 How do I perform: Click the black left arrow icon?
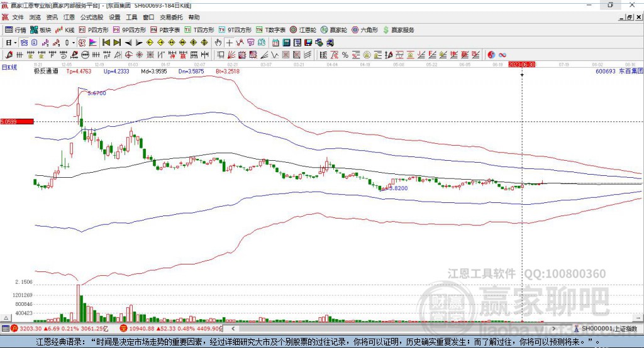click(128, 43)
